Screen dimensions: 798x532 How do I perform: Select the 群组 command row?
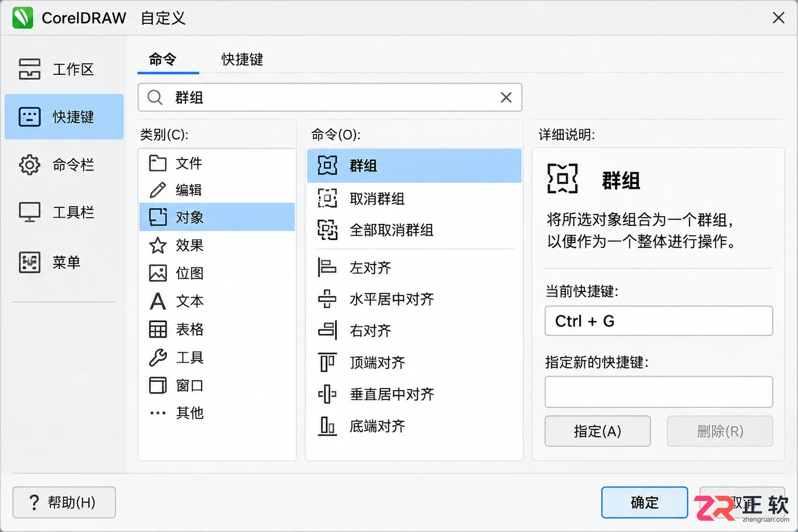pyautogui.click(x=415, y=166)
